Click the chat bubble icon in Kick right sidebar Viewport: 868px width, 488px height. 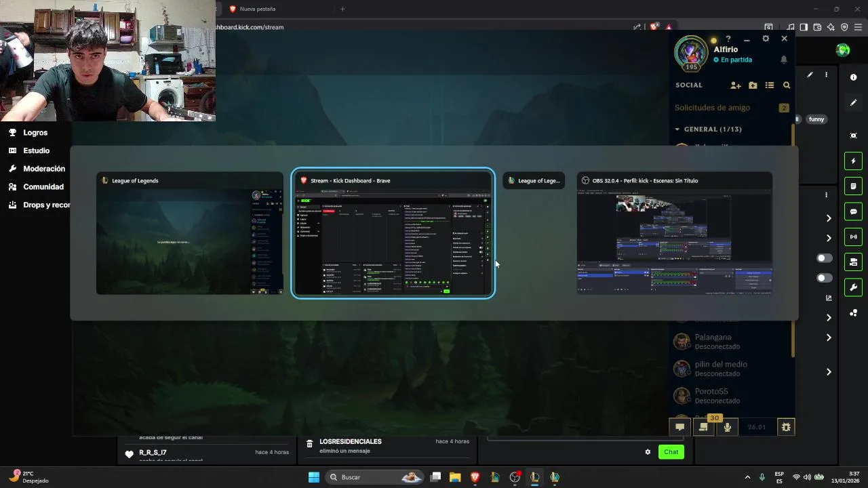854,211
